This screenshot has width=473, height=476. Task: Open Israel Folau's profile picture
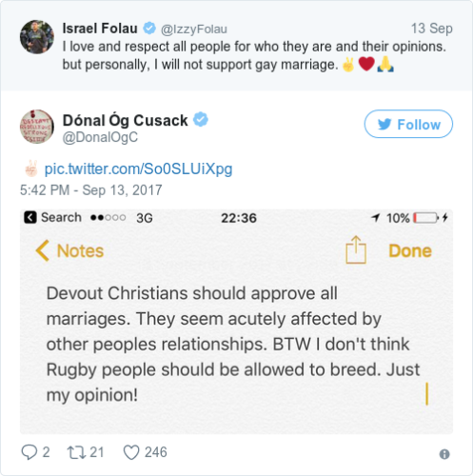coord(37,37)
